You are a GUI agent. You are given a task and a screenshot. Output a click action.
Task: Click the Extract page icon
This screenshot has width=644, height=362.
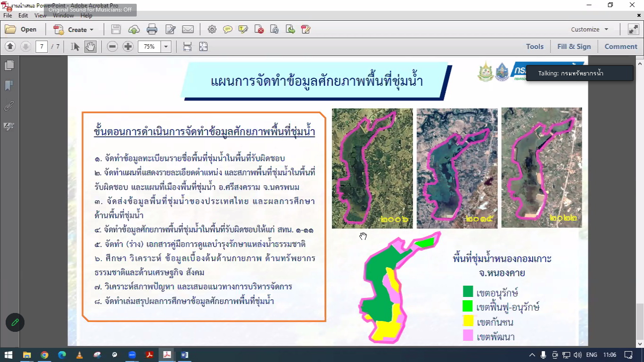pyautogui.click(x=290, y=29)
